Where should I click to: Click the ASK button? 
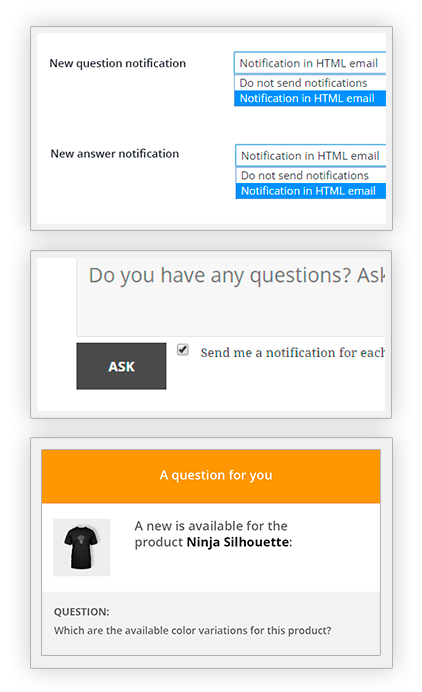pyautogui.click(x=121, y=366)
